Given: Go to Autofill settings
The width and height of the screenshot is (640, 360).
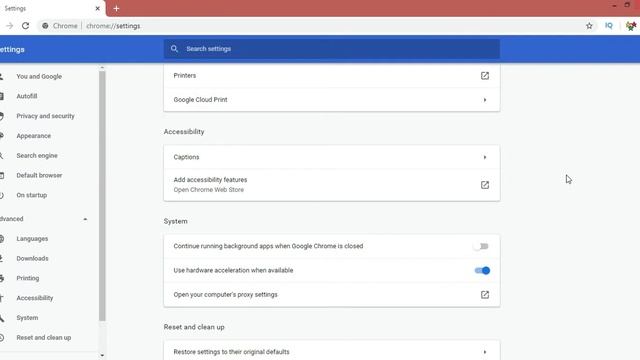Looking at the screenshot, I should [27, 96].
